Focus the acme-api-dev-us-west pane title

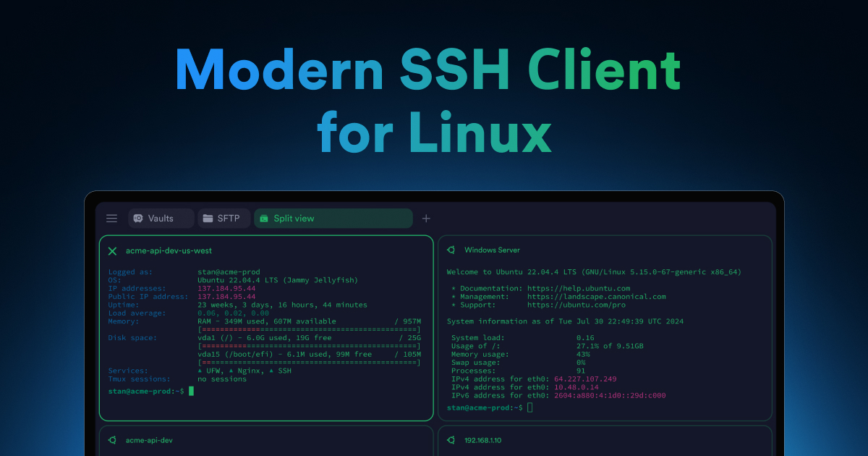(x=169, y=250)
